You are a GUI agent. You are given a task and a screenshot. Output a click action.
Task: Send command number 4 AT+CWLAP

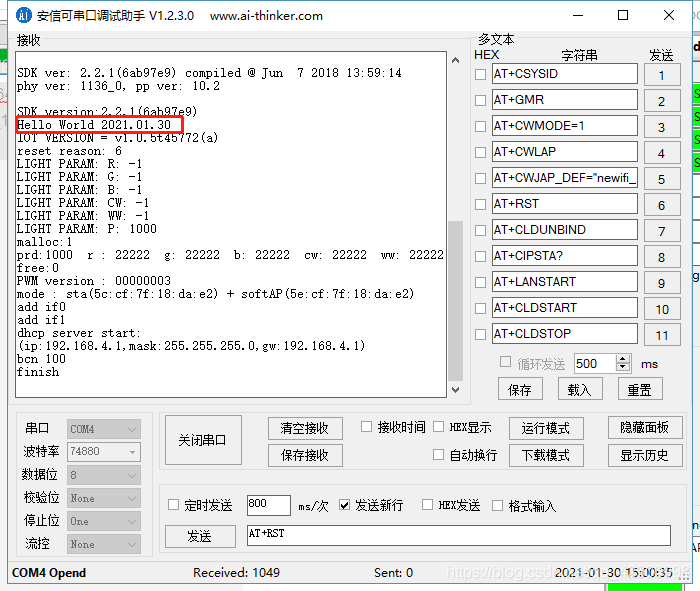pyautogui.click(x=662, y=153)
